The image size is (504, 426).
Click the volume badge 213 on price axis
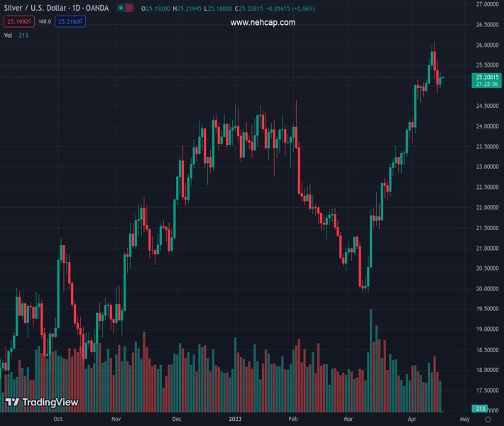(x=480, y=409)
